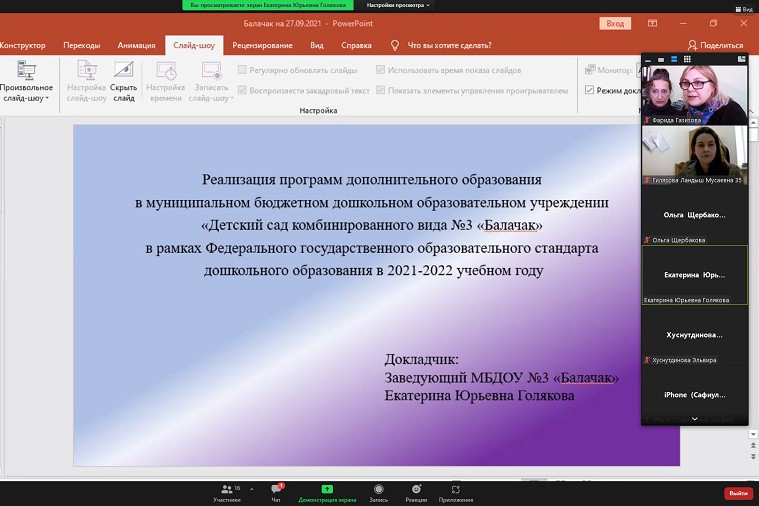Open the Reactions (Реакции) icon
759x506 pixels.
pos(416,489)
